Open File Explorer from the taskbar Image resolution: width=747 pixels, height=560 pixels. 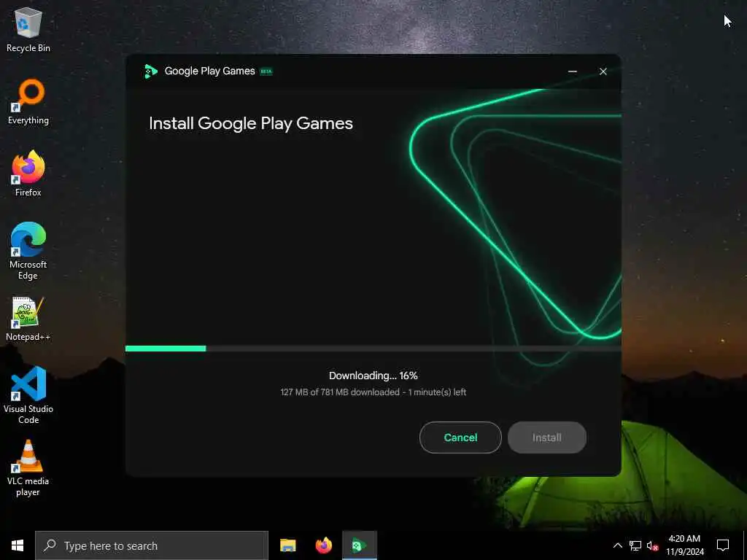tap(287, 545)
